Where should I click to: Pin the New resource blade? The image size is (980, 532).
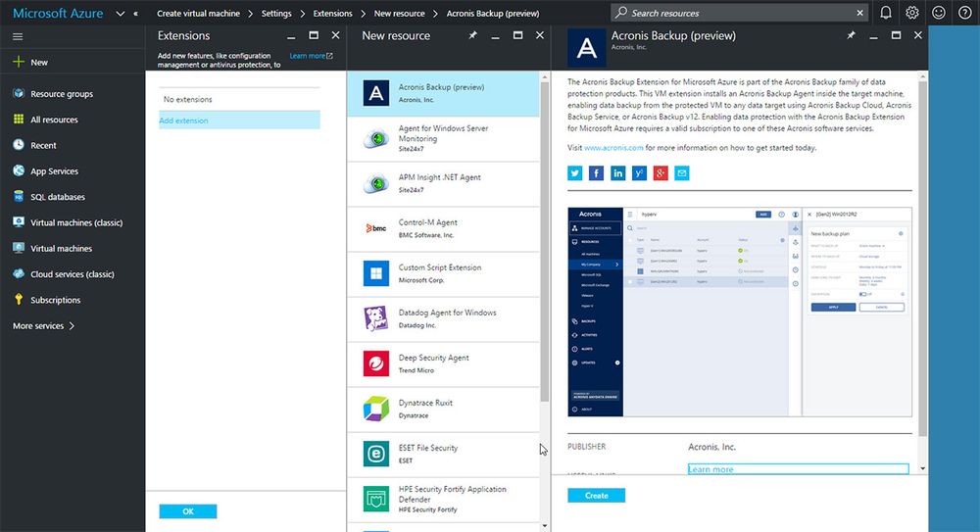(x=473, y=35)
